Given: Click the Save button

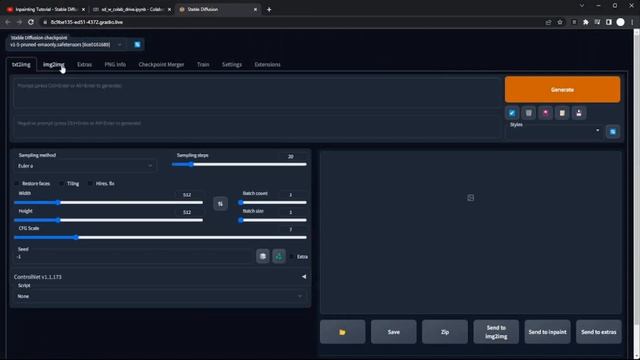Looking at the screenshot, I should (394, 332).
